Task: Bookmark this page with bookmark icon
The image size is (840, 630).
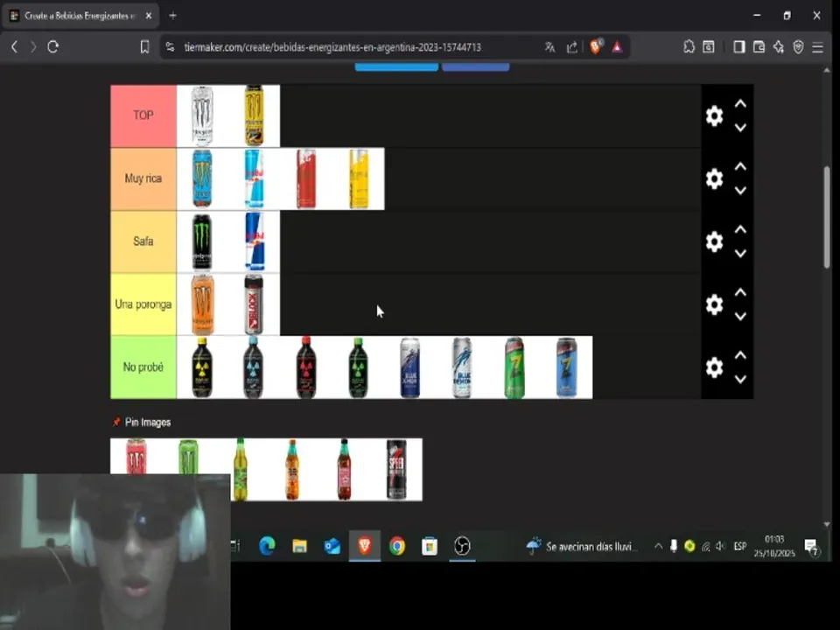Action: click(144, 47)
